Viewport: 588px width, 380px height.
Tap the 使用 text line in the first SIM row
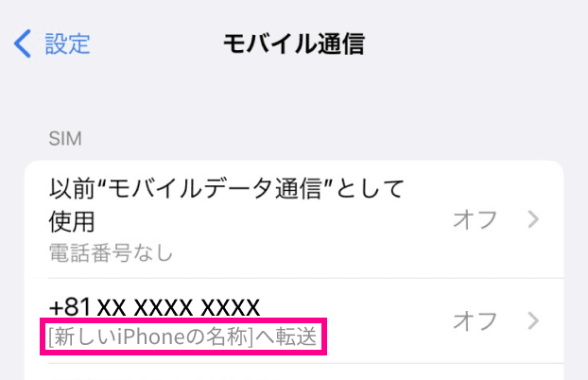click(x=72, y=221)
